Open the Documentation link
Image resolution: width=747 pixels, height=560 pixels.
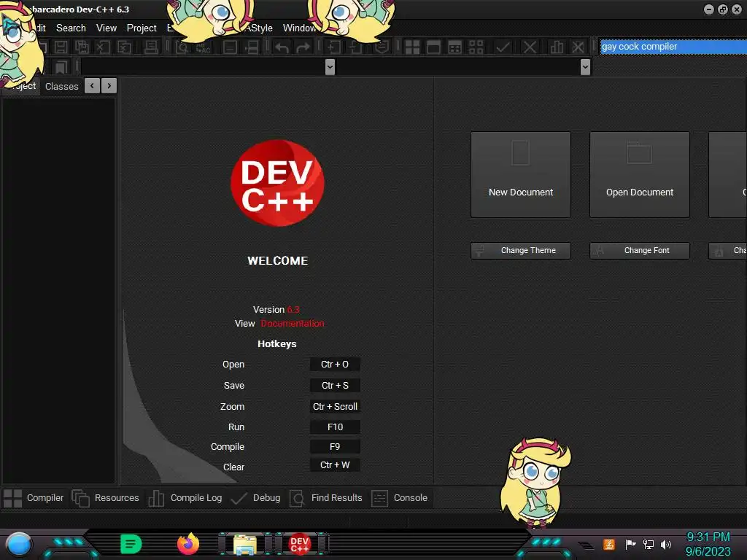pos(292,323)
